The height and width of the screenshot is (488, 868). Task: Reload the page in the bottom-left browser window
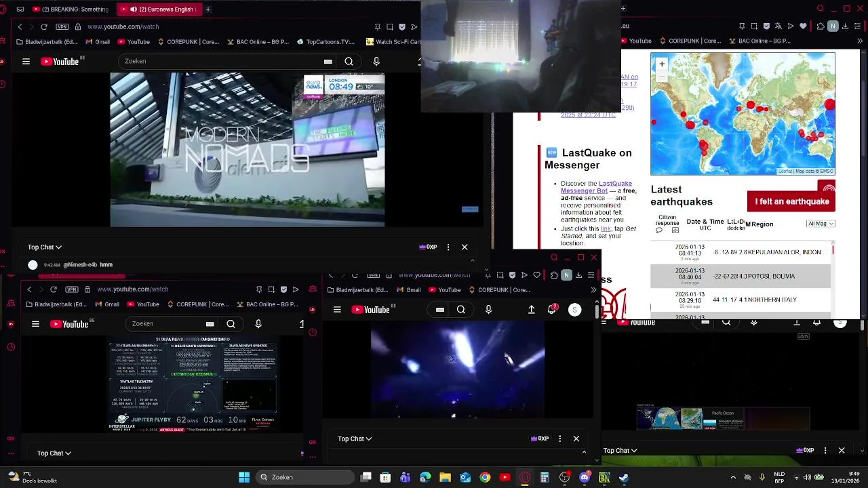coord(54,289)
